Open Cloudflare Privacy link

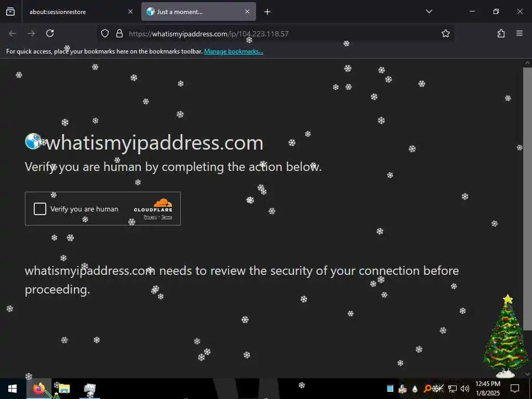(x=150, y=217)
